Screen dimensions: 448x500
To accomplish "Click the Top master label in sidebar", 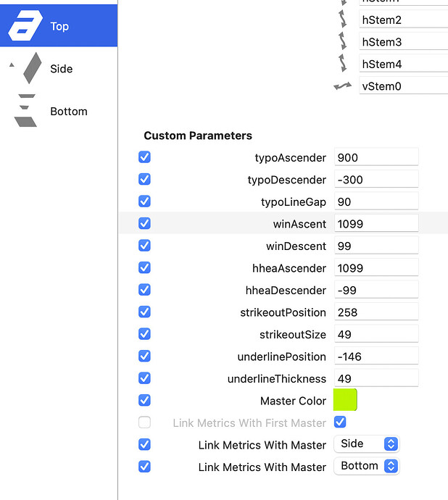I will pos(59,26).
